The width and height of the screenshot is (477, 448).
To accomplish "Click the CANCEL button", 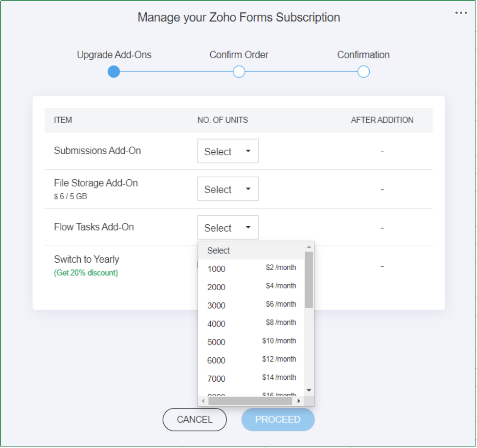I will tap(195, 419).
